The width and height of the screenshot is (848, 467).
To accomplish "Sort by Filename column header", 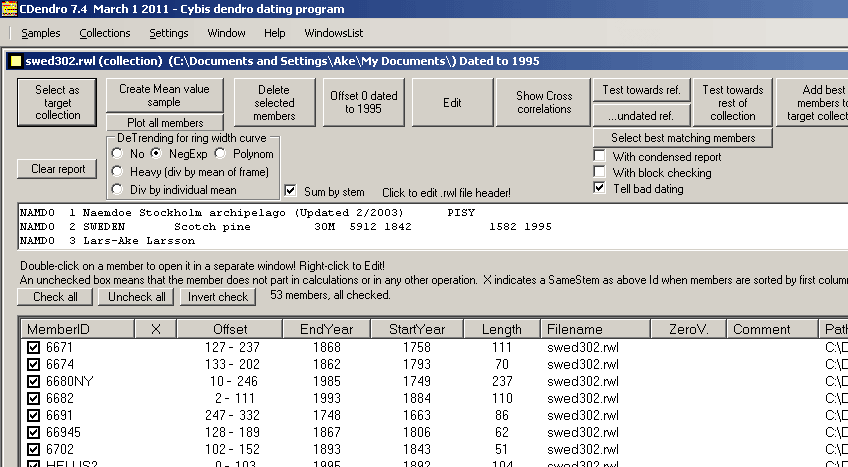I will click(x=595, y=329).
